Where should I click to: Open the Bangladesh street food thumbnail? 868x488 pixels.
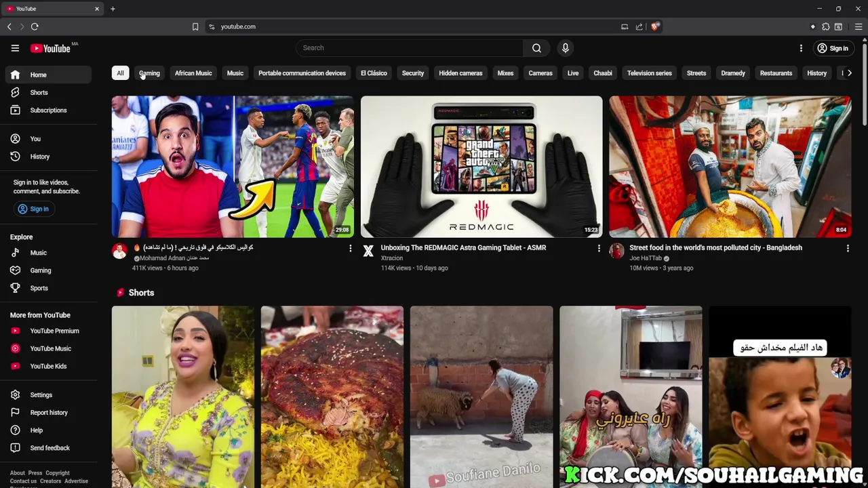730,167
